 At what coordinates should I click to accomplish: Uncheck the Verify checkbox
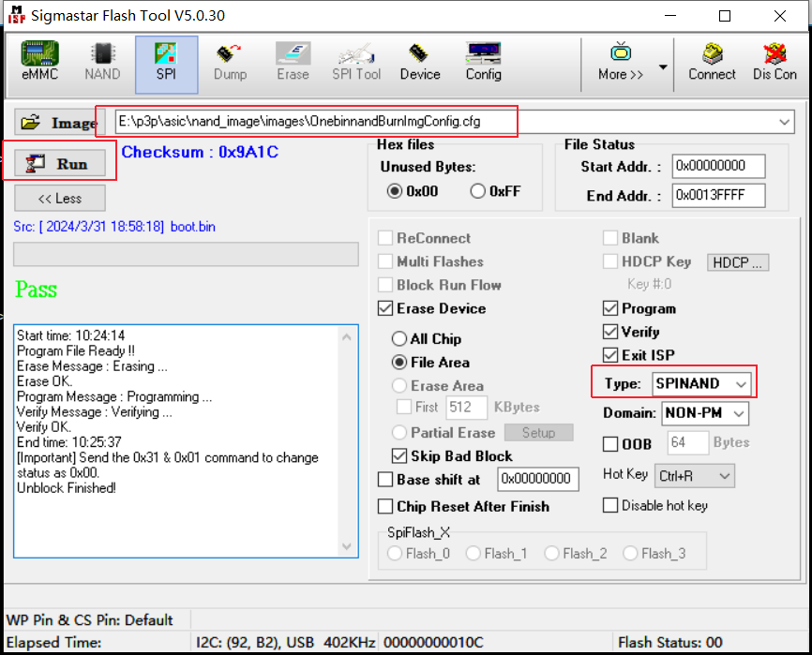[x=610, y=332]
